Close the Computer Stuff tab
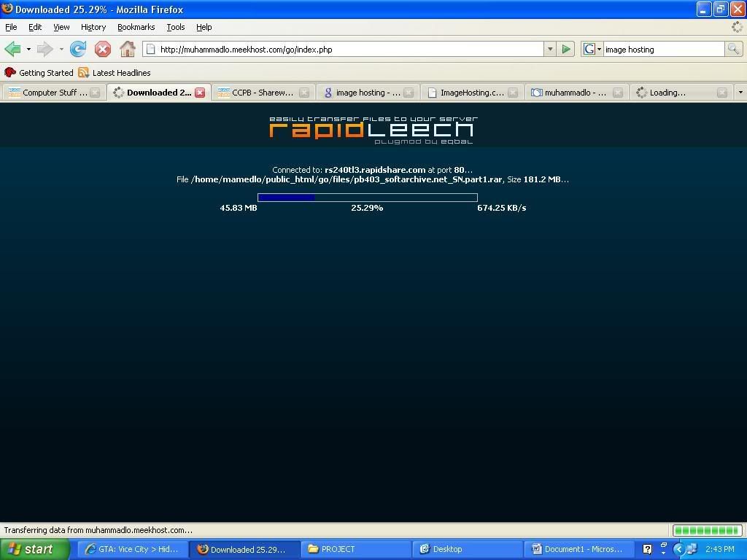Screen dimensions: 747x560 (x=96, y=93)
